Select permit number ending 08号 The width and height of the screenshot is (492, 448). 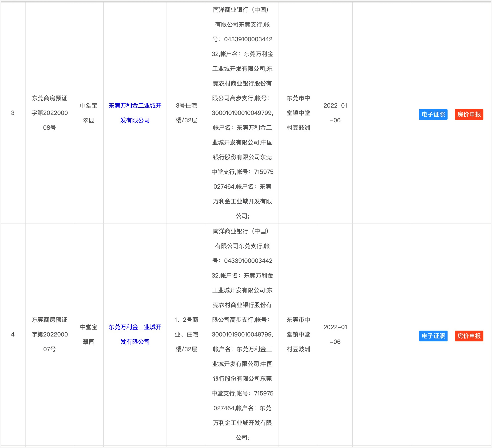50,113
